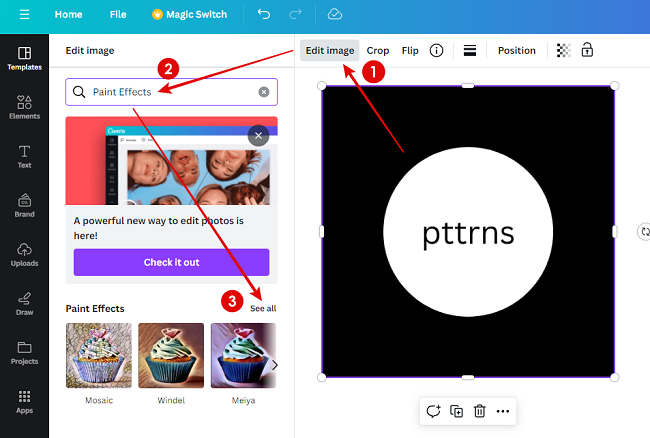Apply the Mosaic paint effect thumbnail
Viewport: 650px width, 438px height.
tap(99, 356)
